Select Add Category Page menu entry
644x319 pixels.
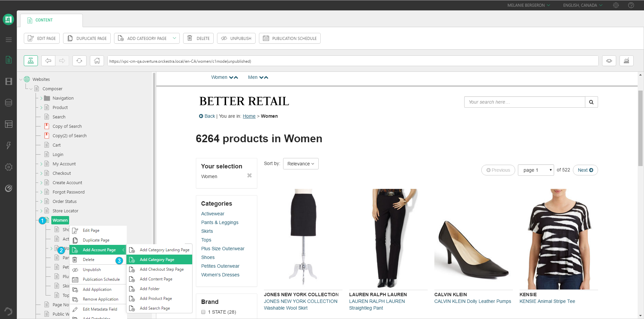[157, 260]
